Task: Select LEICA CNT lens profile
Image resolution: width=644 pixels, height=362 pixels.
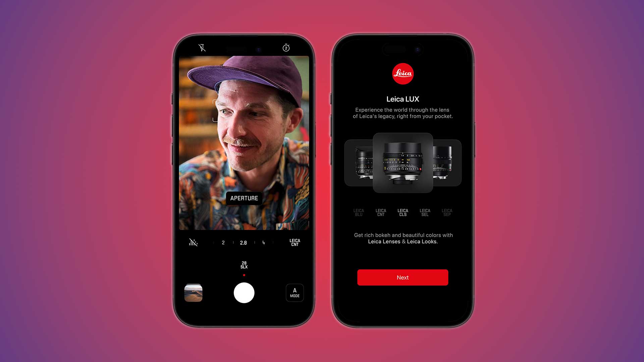Action: coord(380,213)
